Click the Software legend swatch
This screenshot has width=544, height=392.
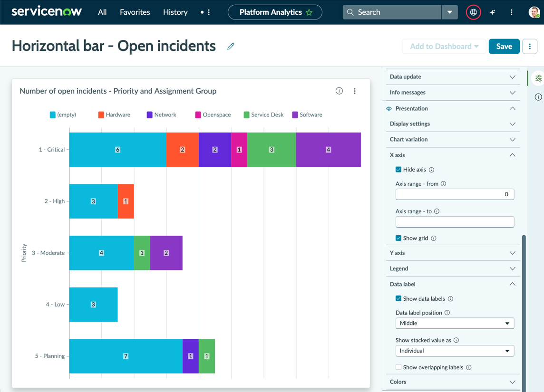click(295, 115)
